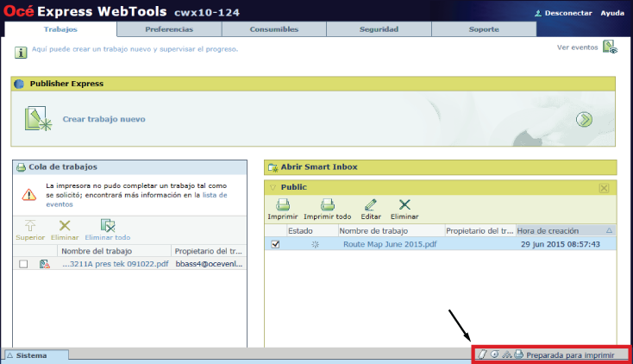This screenshot has height=364, width=633.
Task: Open the 3211A pres tek 091022.pdf job
Action: click(116, 264)
